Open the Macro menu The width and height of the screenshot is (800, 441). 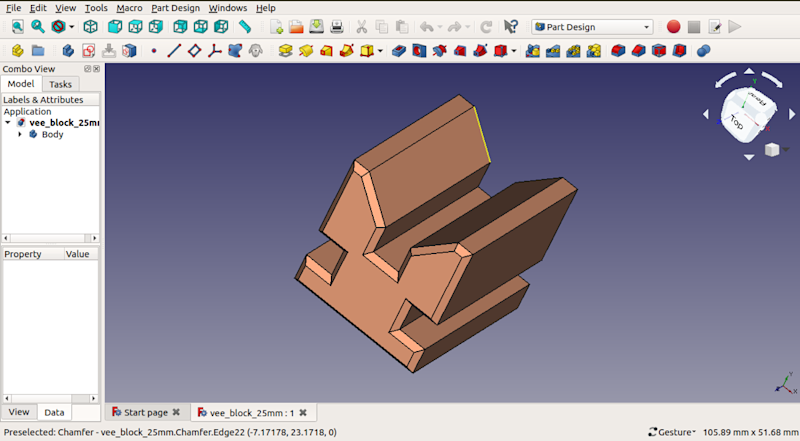pos(129,8)
